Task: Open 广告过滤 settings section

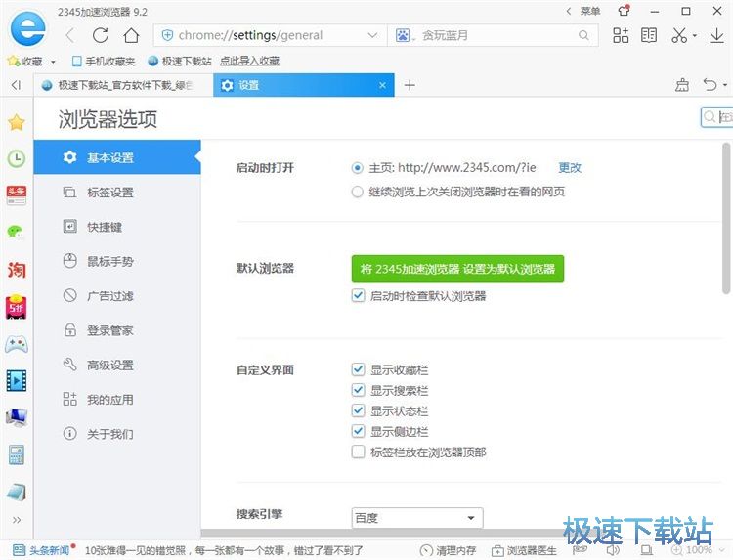Action: click(x=117, y=296)
